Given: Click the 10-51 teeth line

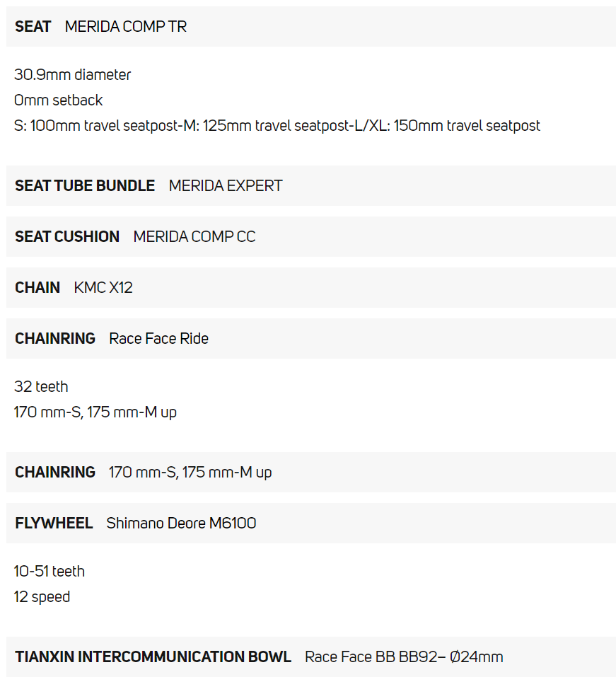Looking at the screenshot, I should 50,571.
